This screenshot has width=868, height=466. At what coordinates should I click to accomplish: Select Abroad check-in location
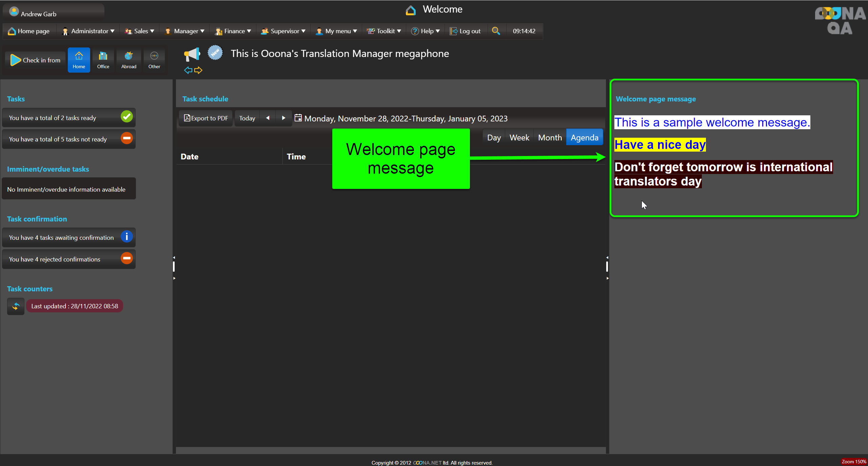[x=129, y=60]
